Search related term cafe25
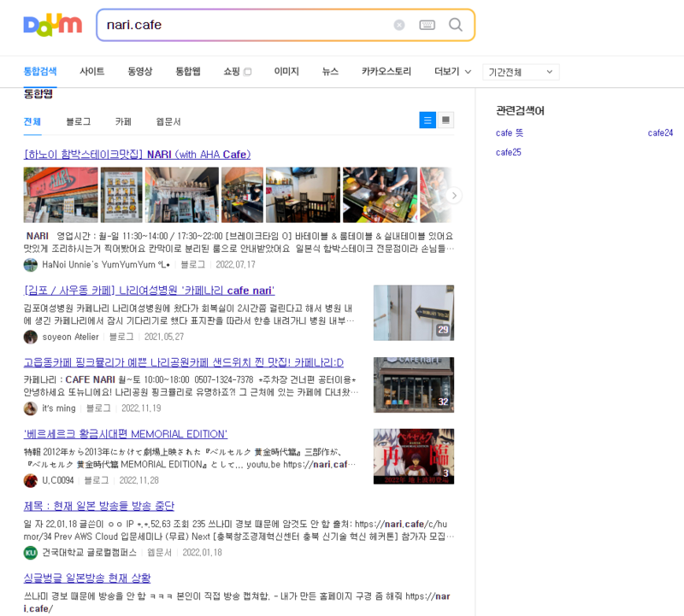 pos(508,153)
